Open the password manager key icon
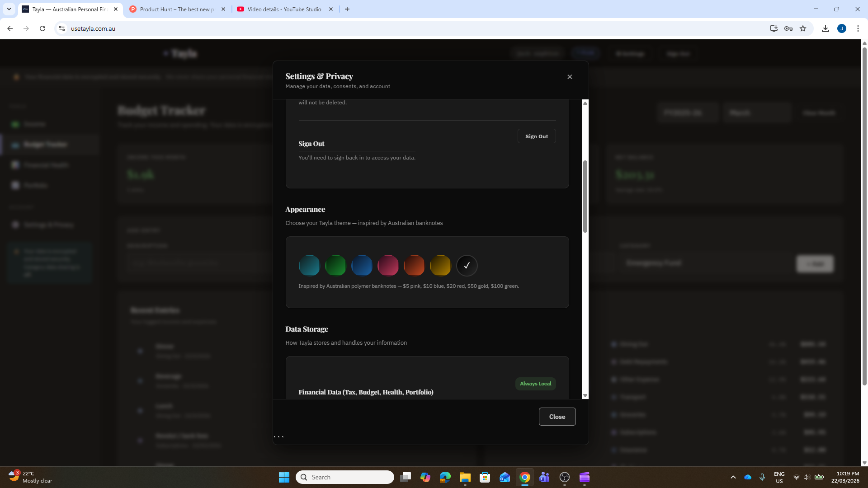Image resolution: width=868 pixels, height=488 pixels. click(x=788, y=28)
